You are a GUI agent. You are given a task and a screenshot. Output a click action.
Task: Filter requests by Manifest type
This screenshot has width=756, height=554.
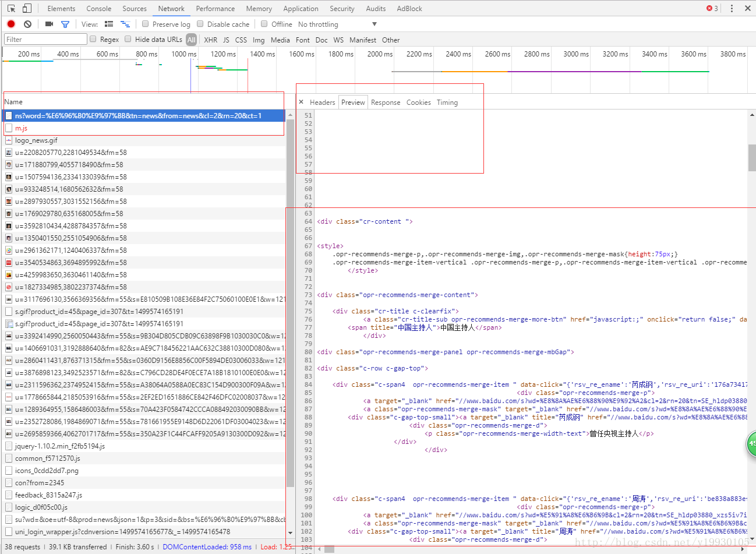click(363, 40)
